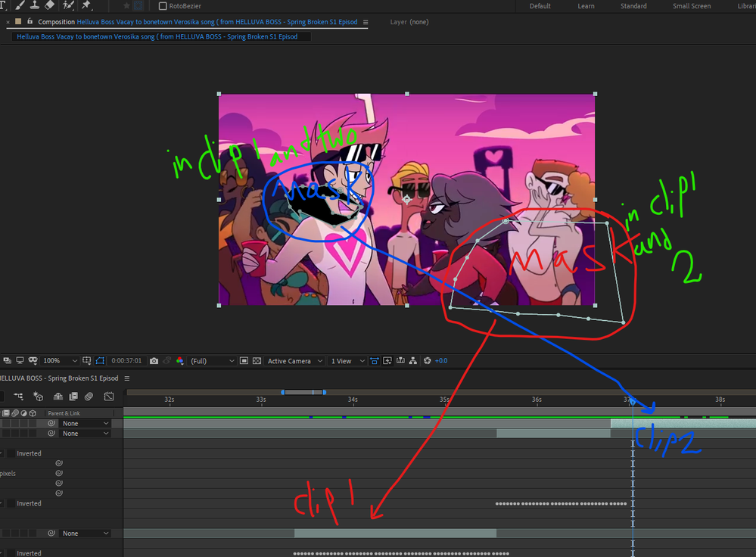756x557 pixels.
Task: Open the composition flowchart icon
Action: point(413,361)
